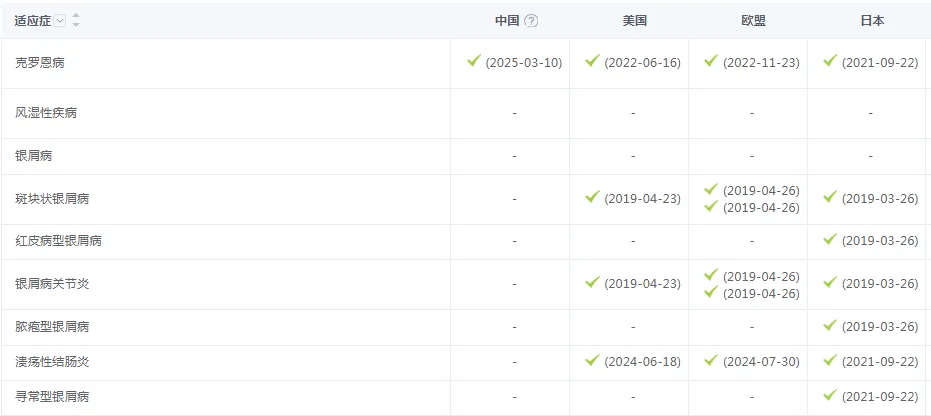
Task: Open the 克罗恩病 indication row label
Action: point(41,63)
